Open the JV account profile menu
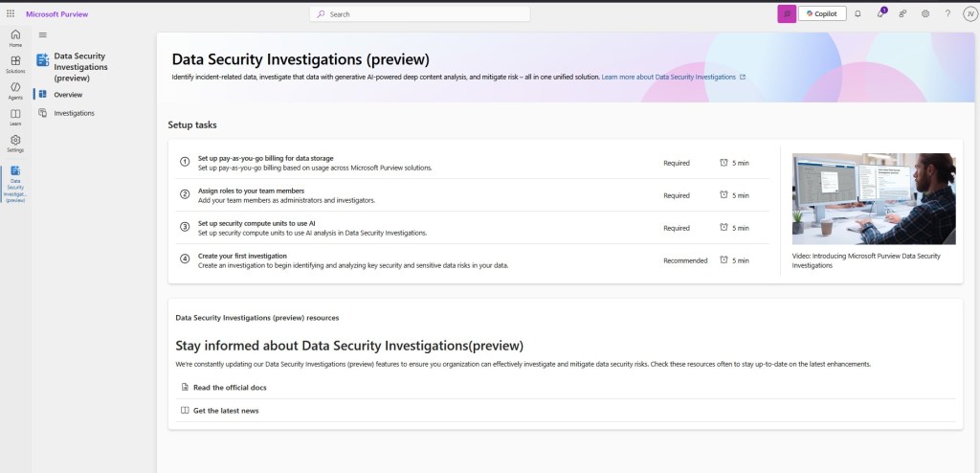The height and width of the screenshot is (473, 980). (x=969, y=14)
